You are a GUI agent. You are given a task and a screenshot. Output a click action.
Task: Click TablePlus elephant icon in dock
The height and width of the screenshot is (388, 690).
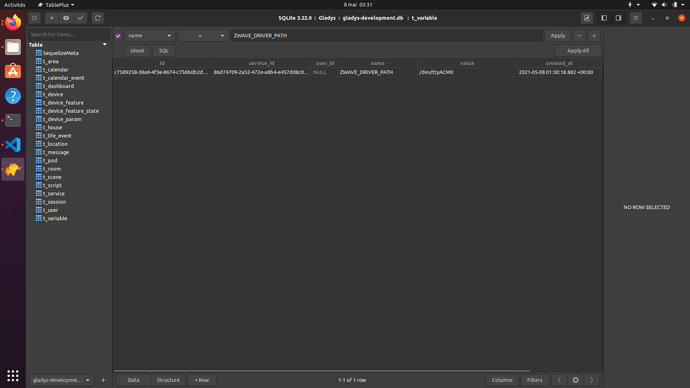(x=13, y=169)
